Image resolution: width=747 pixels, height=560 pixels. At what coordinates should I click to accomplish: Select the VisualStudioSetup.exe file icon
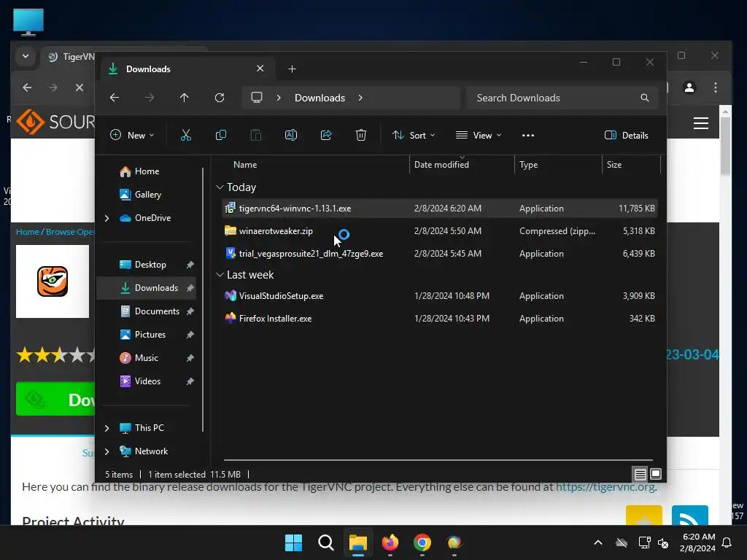230,296
